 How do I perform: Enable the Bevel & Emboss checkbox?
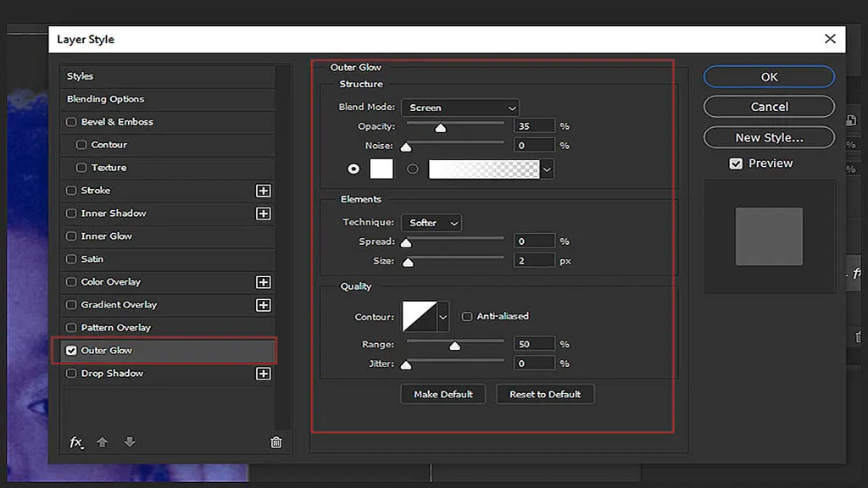[x=71, y=122]
